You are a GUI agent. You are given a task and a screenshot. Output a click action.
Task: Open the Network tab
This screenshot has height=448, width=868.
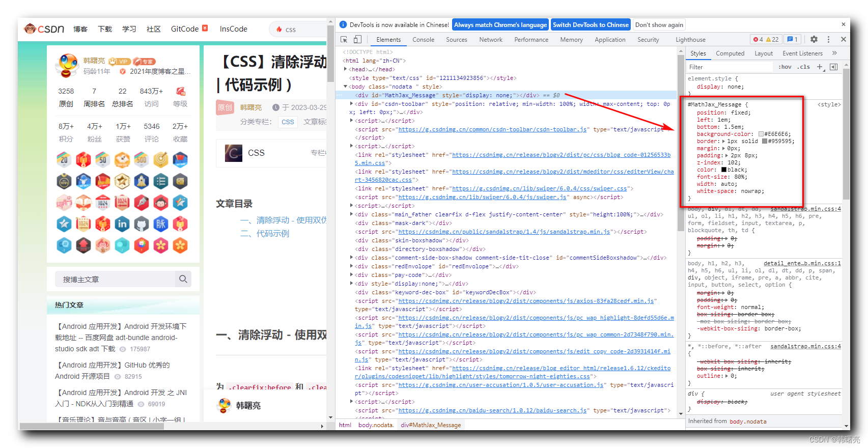pyautogui.click(x=490, y=39)
